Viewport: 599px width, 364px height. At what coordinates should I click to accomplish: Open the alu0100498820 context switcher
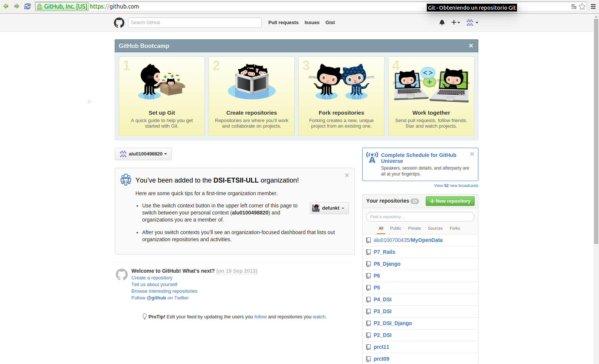(x=143, y=154)
